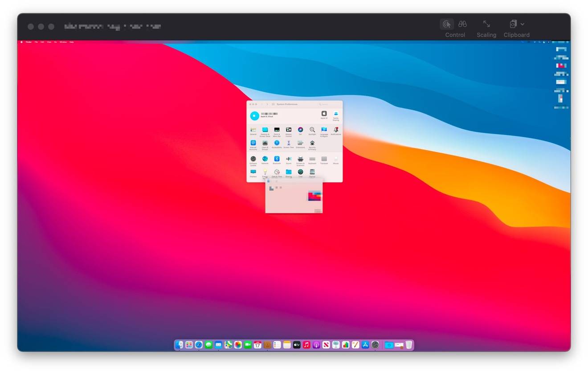Image resolution: width=588 pixels, height=373 pixels.
Task: Open Dock & Menu Bar pane
Action: (277, 131)
